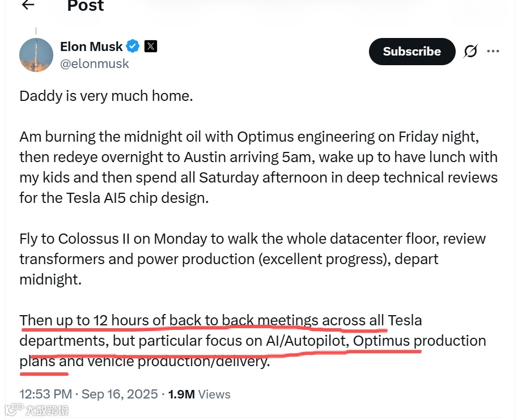Click the X affiliate badge beside name
The image size is (522, 420).
151,46
